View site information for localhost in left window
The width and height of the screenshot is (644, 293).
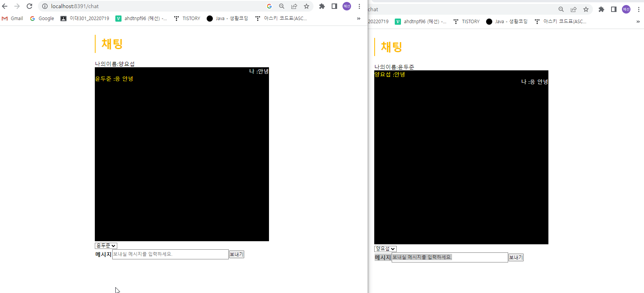pos(45,6)
